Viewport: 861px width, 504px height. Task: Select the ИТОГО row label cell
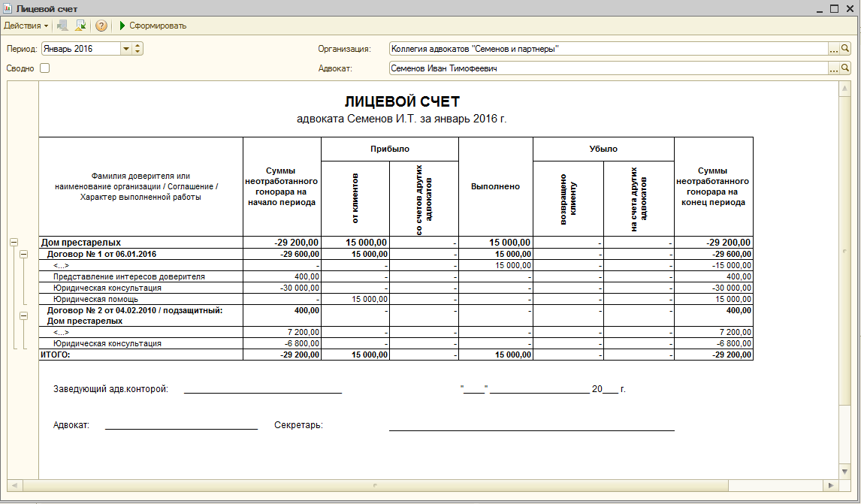coord(141,355)
